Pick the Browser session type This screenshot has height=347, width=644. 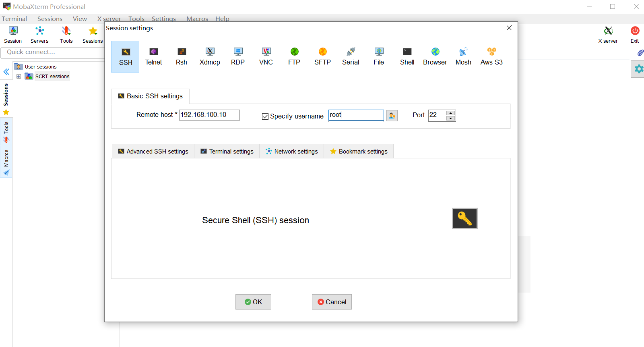(x=435, y=57)
